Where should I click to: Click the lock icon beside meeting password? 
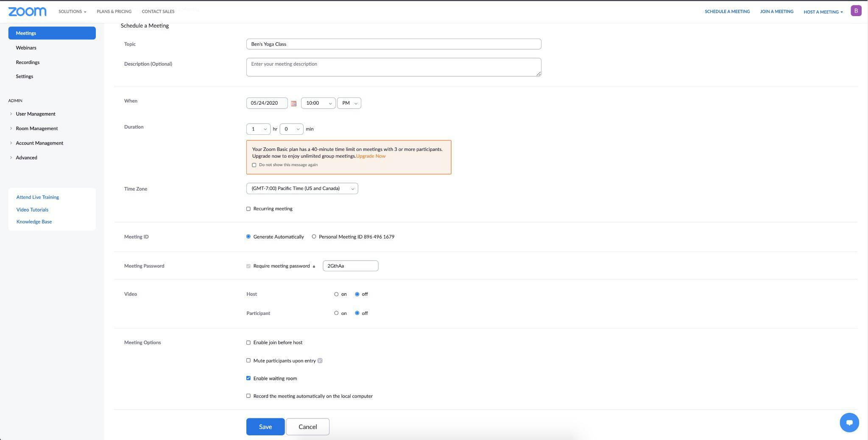tap(314, 266)
